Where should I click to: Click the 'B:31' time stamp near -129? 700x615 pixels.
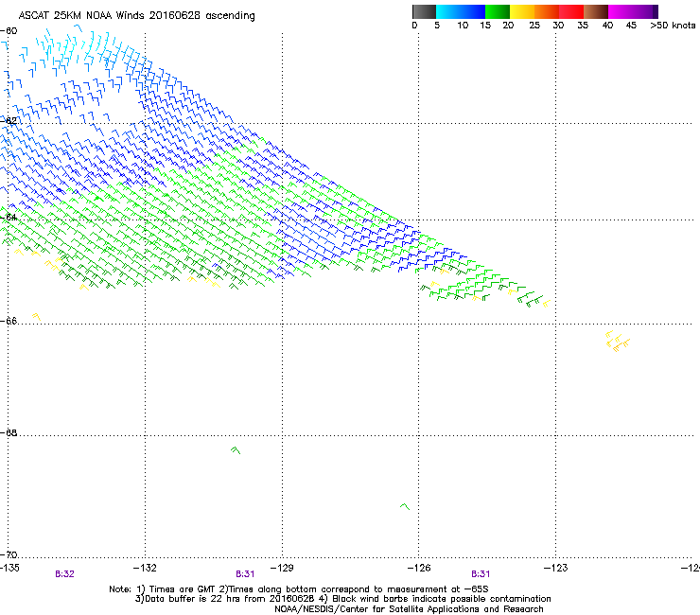(x=245, y=574)
